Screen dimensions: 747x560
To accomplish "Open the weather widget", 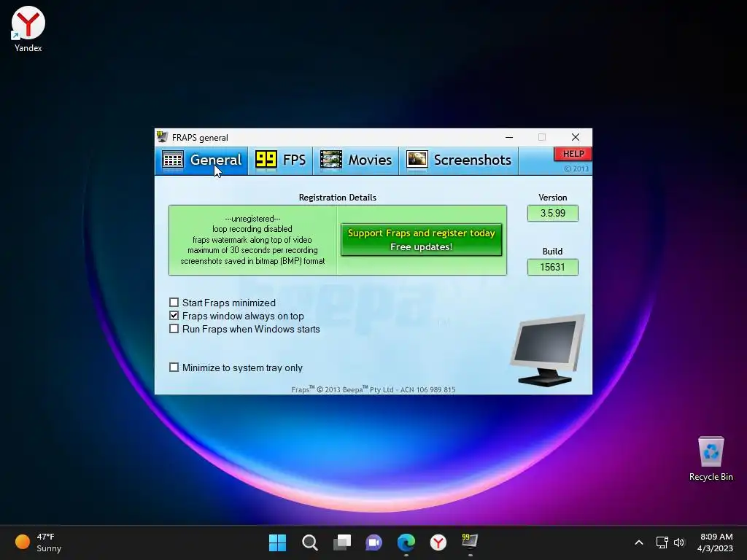I will pos(38,542).
